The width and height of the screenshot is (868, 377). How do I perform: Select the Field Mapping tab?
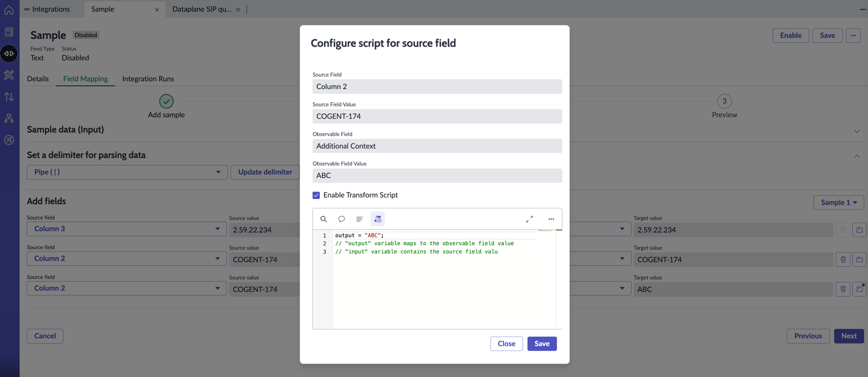(85, 78)
